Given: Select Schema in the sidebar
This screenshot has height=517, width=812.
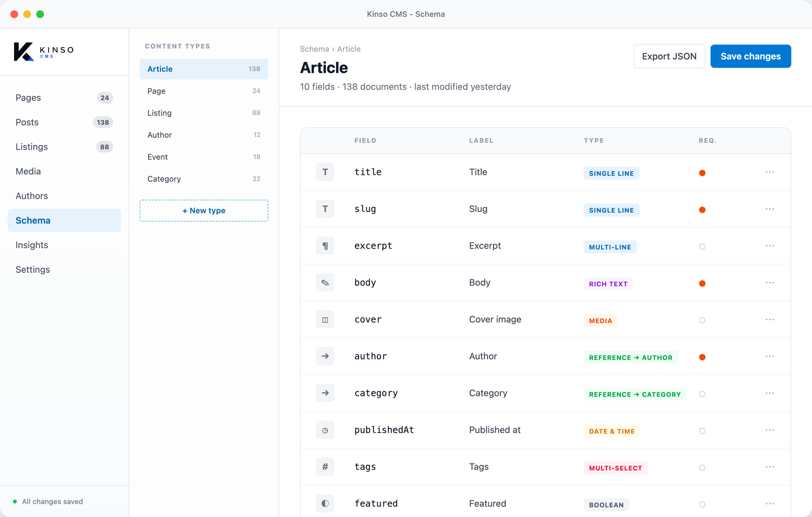Looking at the screenshot, I should point(64,220).
